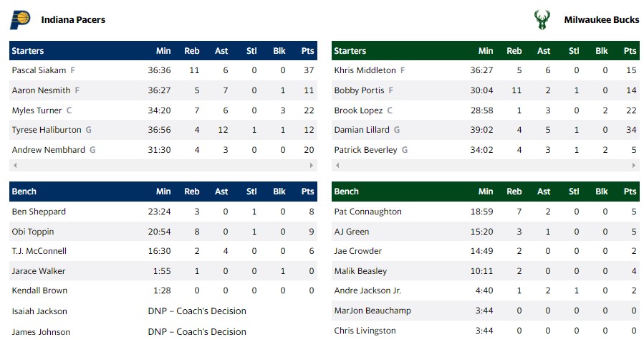Click the Bucks starters Reb column header
644x340 pixels.
click(514, 51)
